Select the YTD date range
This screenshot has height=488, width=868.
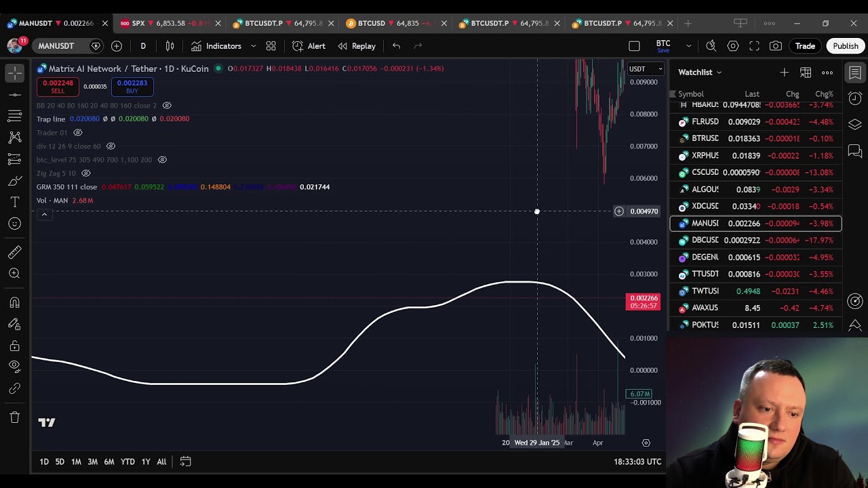click(127, 462)
